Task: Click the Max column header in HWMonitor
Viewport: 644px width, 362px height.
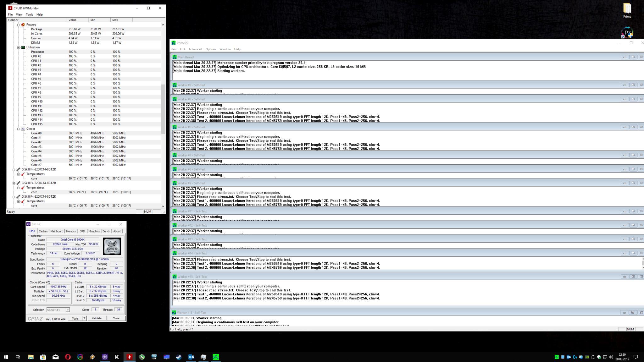Action: click(121, 20)
